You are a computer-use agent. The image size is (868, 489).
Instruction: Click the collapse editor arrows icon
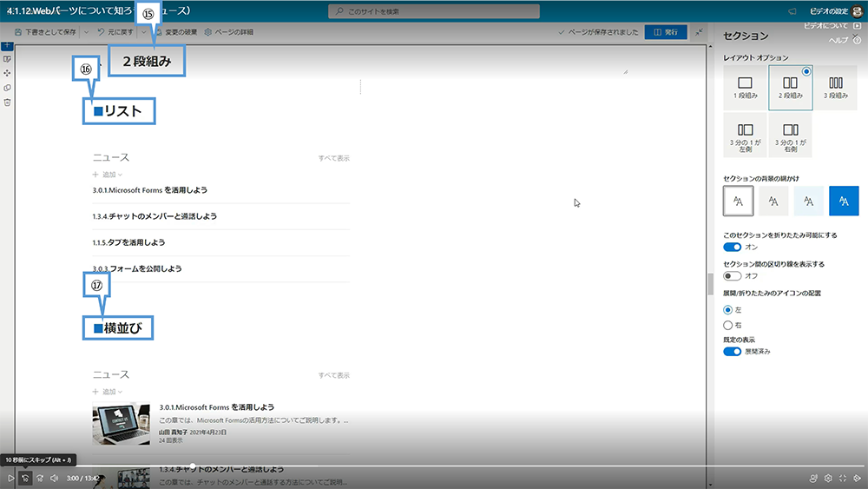click(x=699, y=32)
